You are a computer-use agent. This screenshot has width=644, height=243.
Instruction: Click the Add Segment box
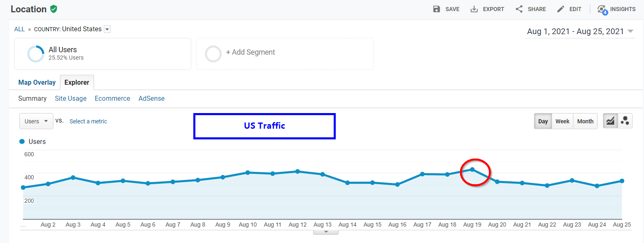click(284, 54)
